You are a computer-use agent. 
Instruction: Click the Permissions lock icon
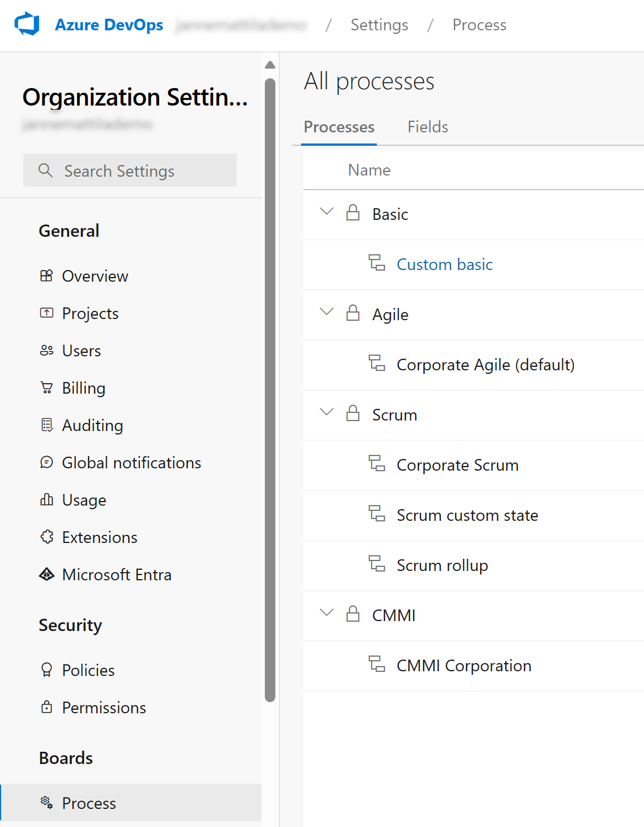tap(47, 707)
